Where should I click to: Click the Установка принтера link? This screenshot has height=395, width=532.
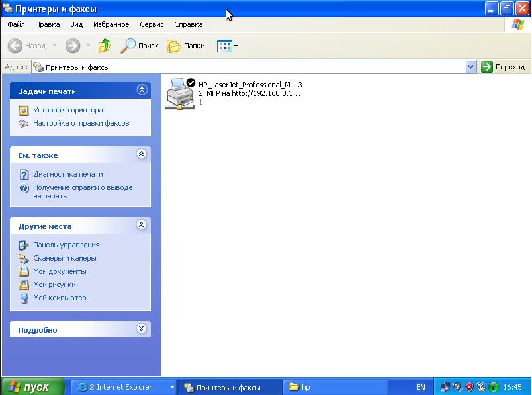tap(68, 110)
